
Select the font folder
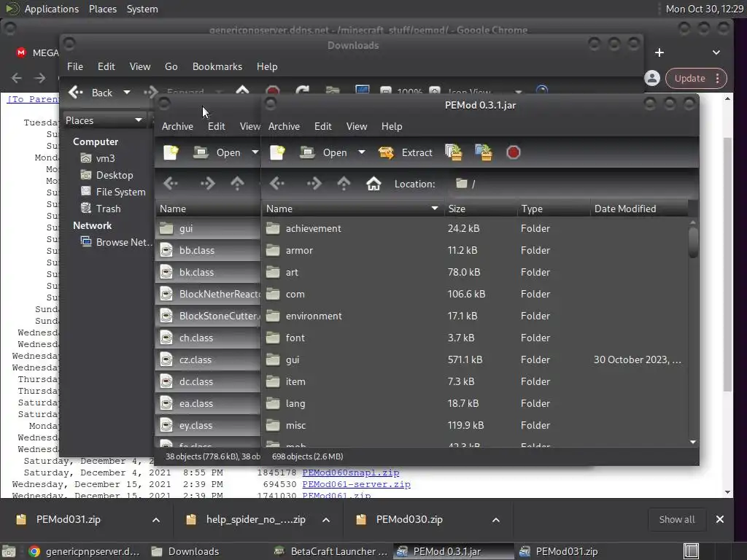[475, 338]
